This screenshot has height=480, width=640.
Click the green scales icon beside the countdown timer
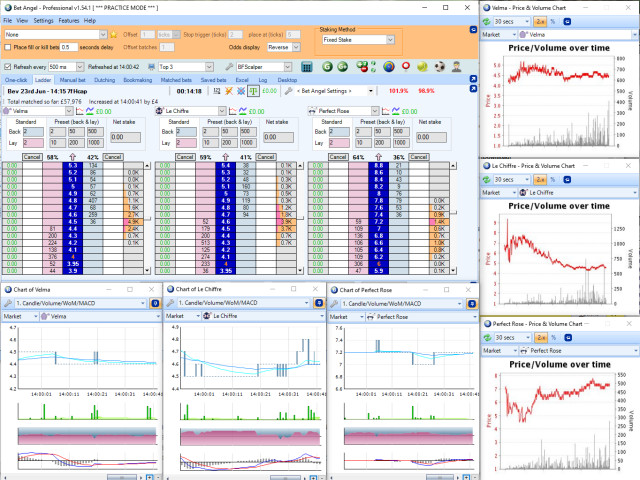click(x=253, y=91)
